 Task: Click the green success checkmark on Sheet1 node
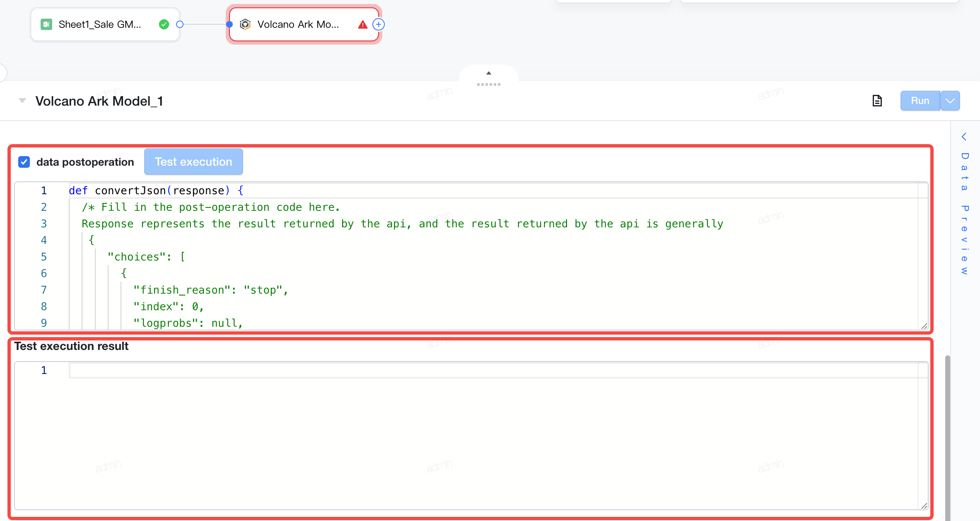coord(164,24)
